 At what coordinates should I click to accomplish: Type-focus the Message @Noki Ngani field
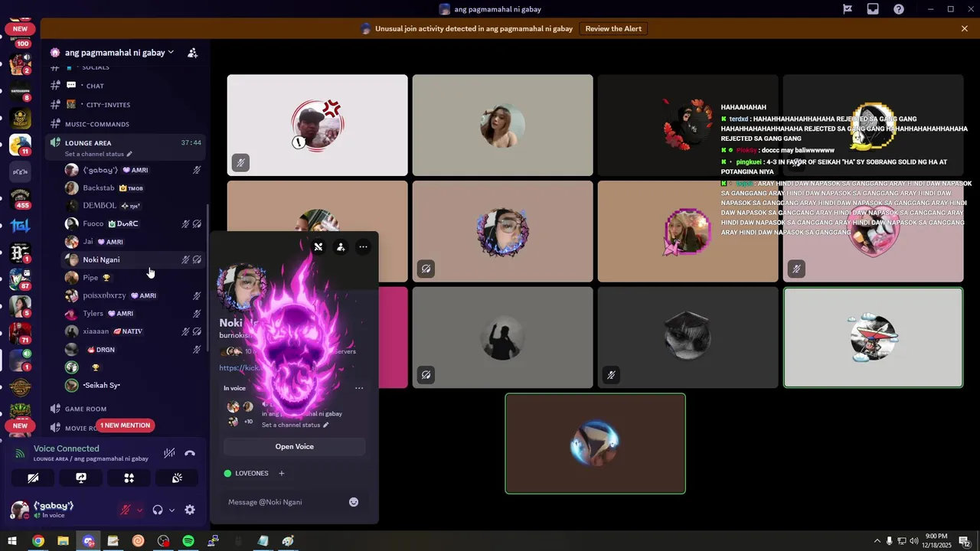283,502
